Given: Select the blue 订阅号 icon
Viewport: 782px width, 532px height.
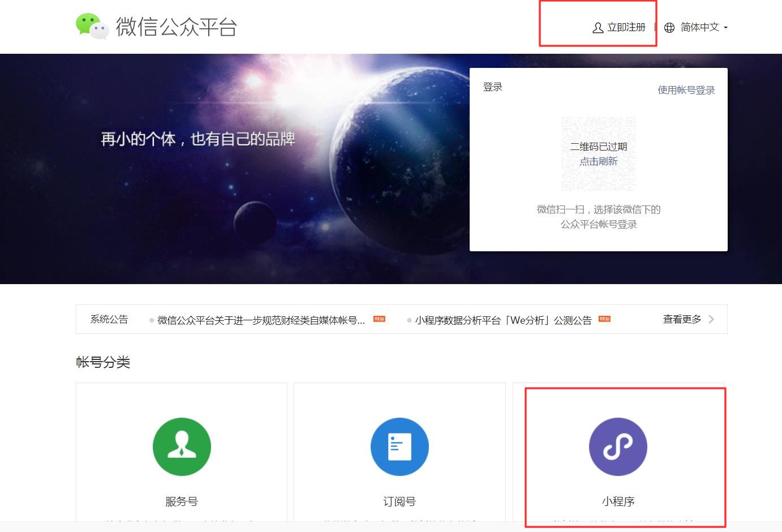Looking at the screenshot, I should [399, 447].
